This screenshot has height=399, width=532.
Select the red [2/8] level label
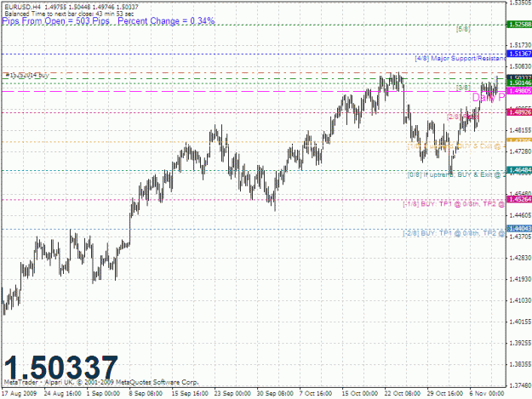point(463,117)
